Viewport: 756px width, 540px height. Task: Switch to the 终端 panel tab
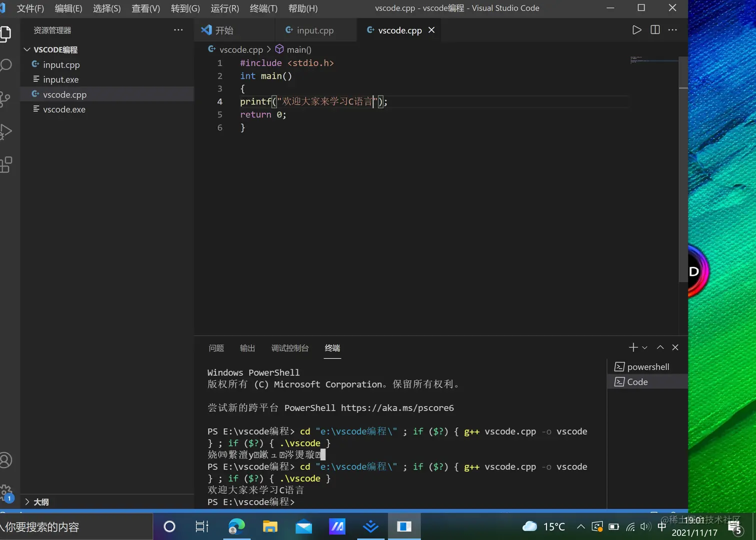(x=332, y=348)
